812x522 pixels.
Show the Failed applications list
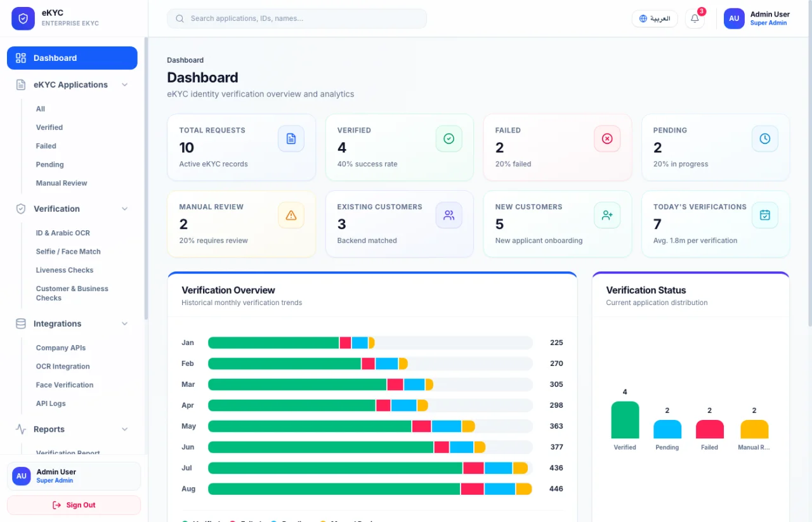pyautogui.click(x=46, y=146)
